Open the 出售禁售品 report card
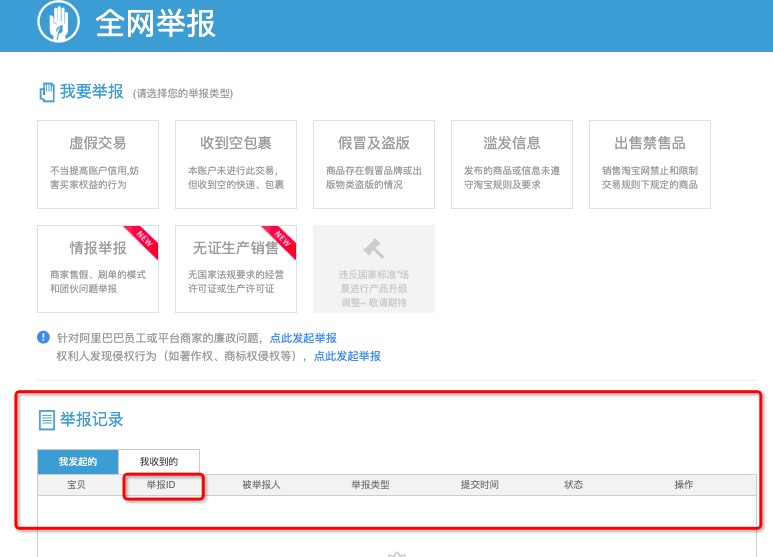The height and width of the screenshot is (557, 773). click(x=650, y=165)
